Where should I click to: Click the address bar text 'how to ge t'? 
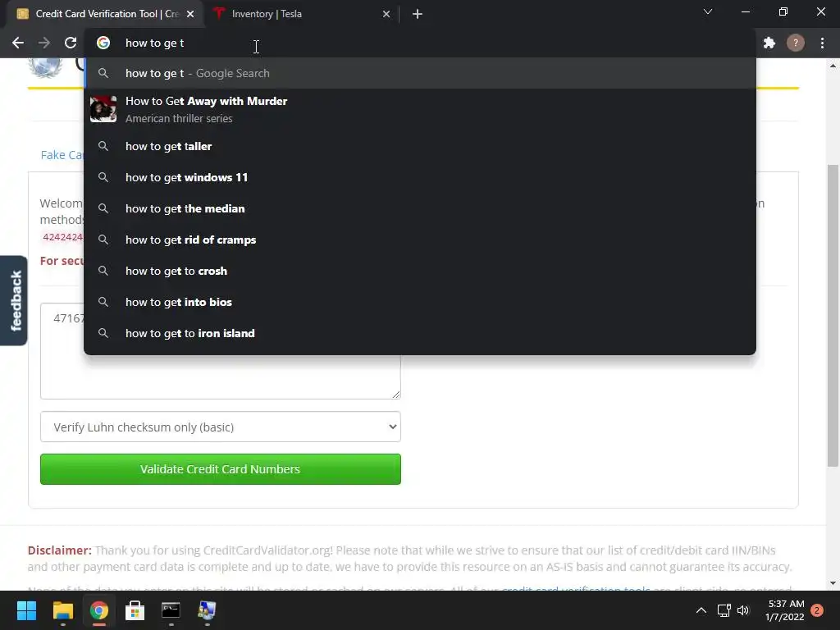pos(154,43)
